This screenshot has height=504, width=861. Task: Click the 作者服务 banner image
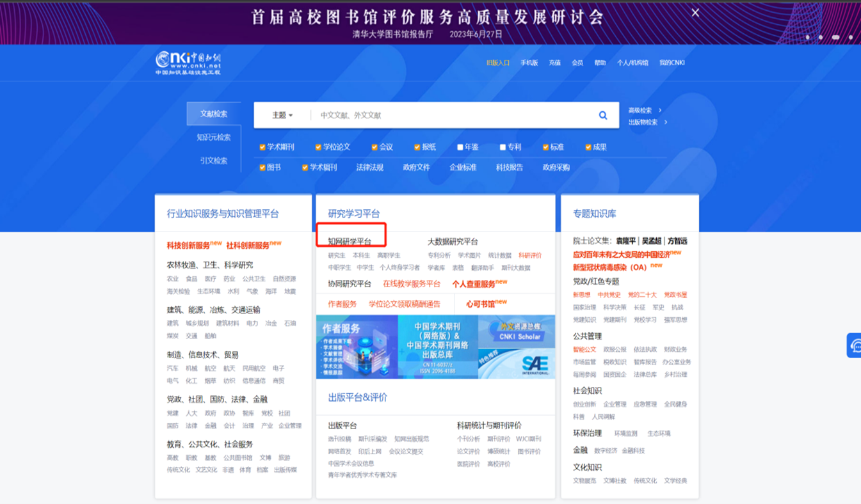coord(357,347)
